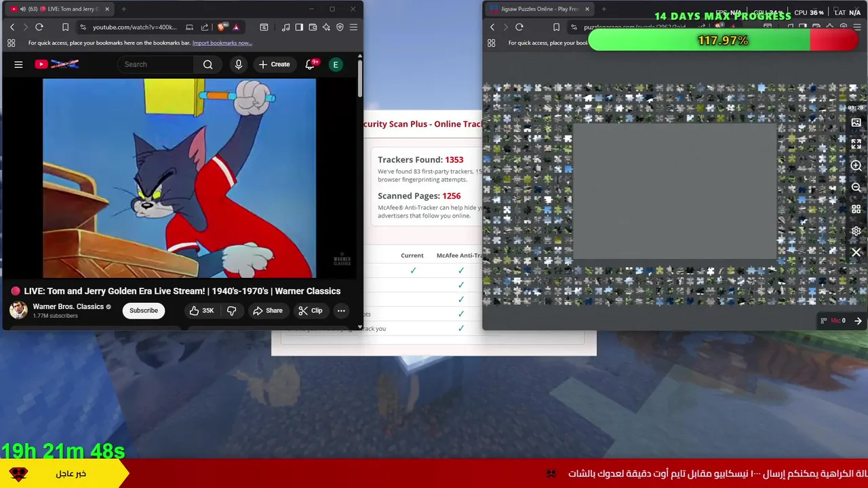This screenshot has width=868, height=488.
Task: Open YouTube hamburger guide menu
Action: [18, 64]
